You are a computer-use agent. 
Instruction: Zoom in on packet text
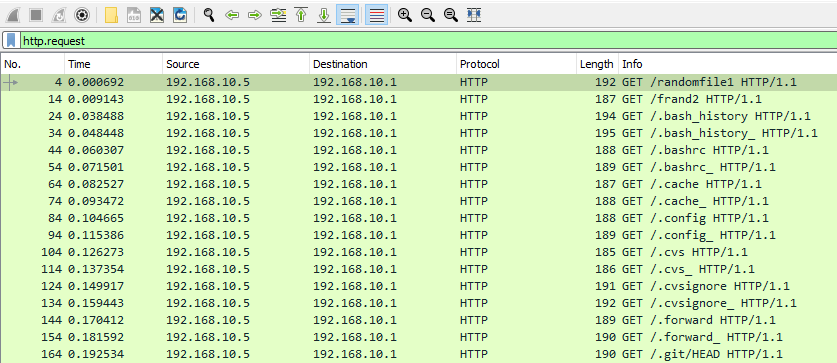click(405, 15)
